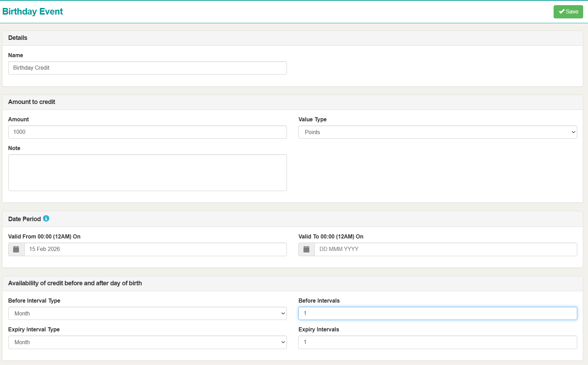The height and width of the screenshot is (365, 588).
Task: Click the Amount to credit panel header
Action: click(x=32, y=102)
